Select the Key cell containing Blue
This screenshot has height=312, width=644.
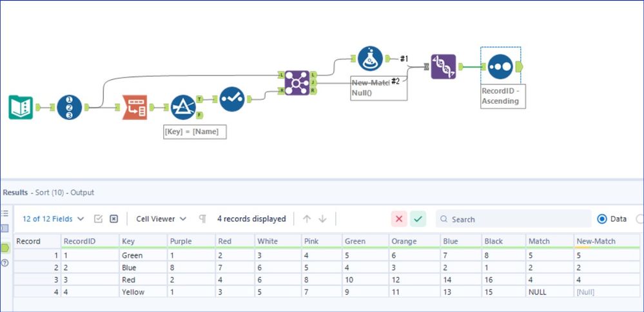coord(143,268)
